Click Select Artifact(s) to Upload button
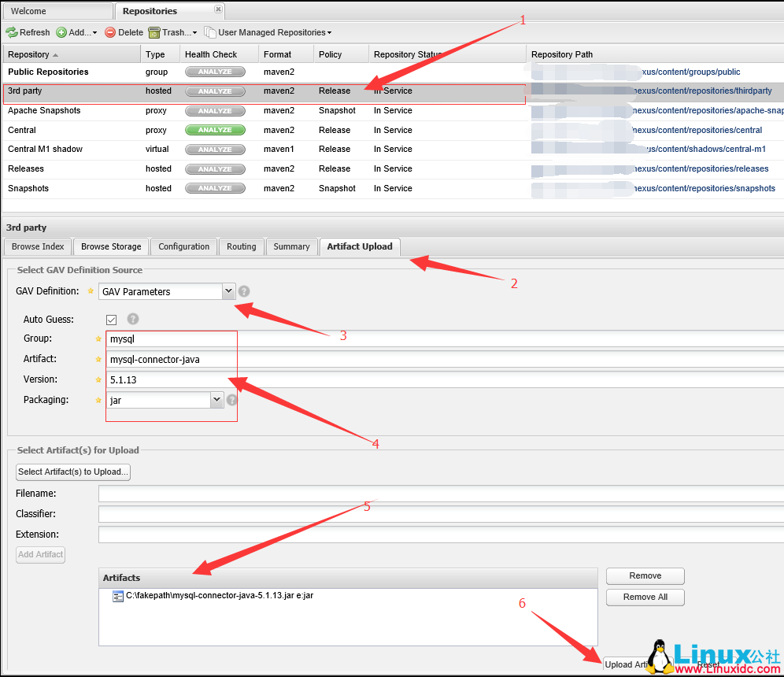The image size is (784, 677). 73,472
